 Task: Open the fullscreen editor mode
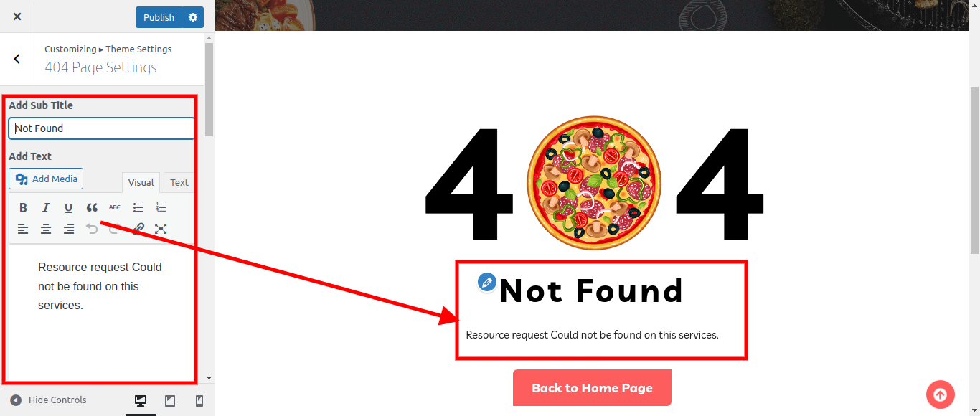pos(161,229)
